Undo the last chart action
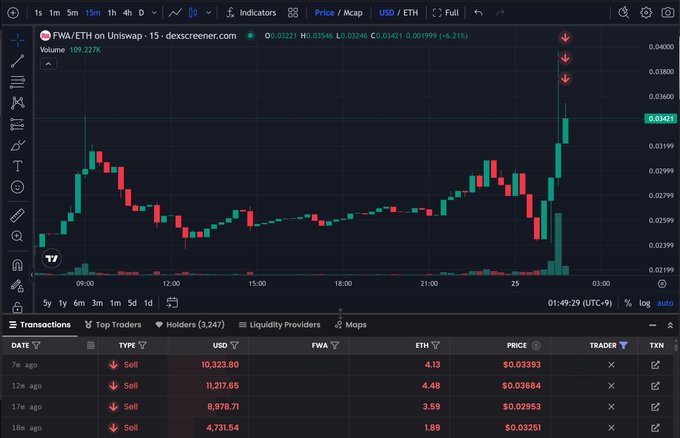This screenshot has width=680, height=438. [x=478, y=13]
